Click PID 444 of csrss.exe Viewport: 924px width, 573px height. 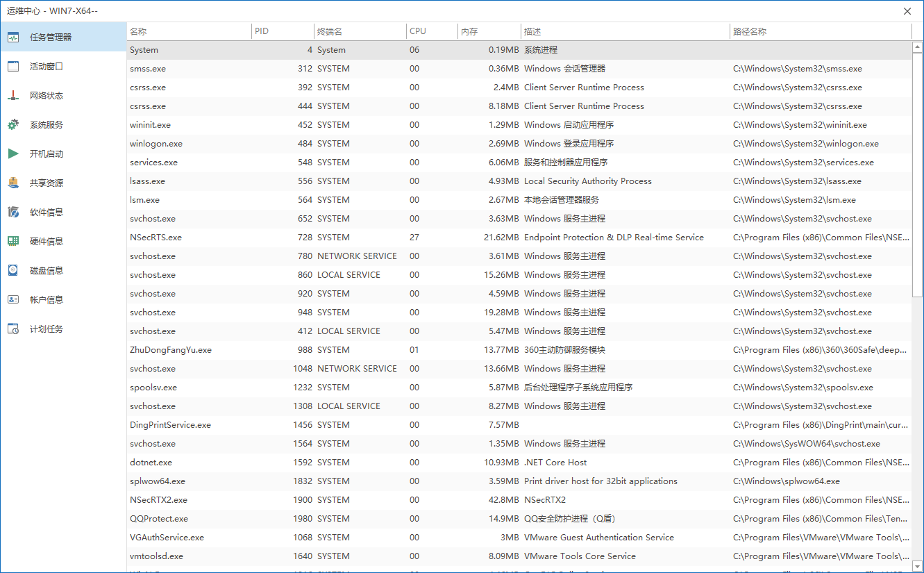[305, 106]
